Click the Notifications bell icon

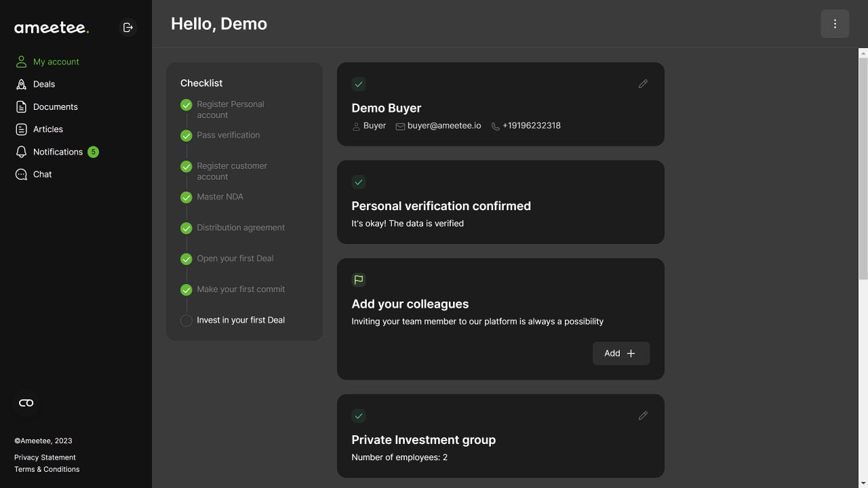pos(21,152)
